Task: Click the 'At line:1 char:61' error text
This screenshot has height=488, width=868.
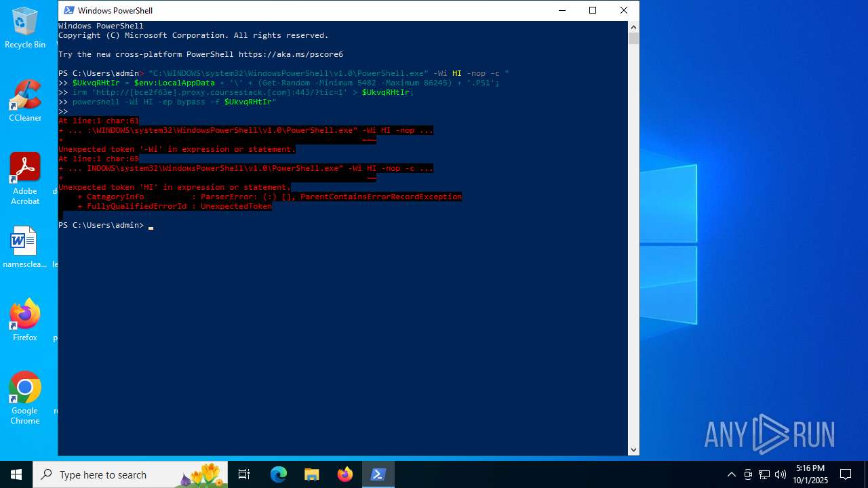Action: tap(98, 121)
